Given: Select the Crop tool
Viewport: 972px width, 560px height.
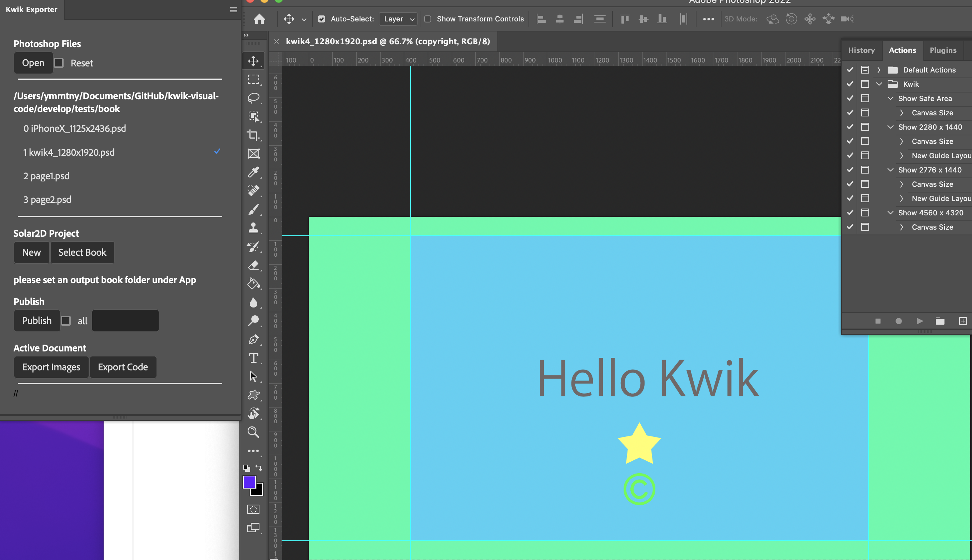Looking at the screenshot, I should pyautogui.click(x=253, y=135).
